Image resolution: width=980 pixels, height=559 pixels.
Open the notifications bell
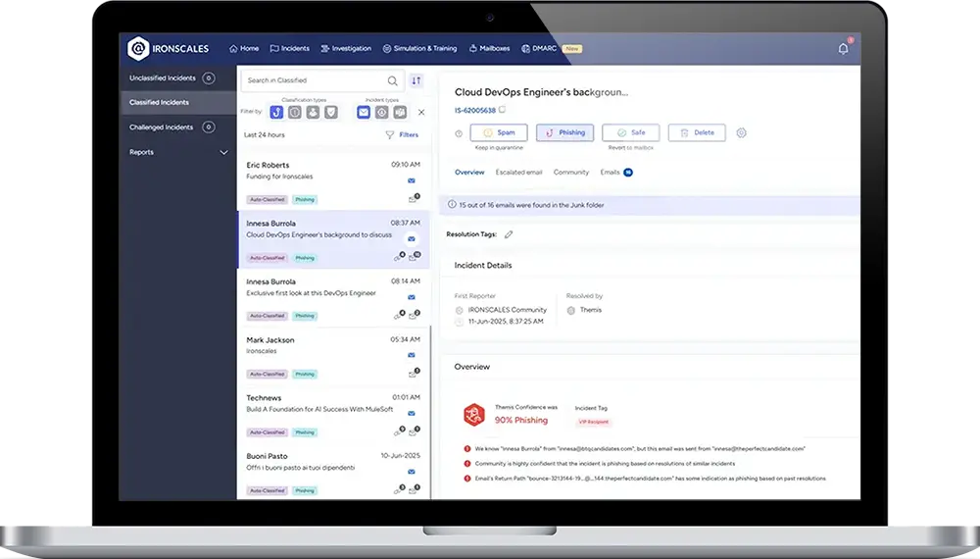click(x=843, y=49)
